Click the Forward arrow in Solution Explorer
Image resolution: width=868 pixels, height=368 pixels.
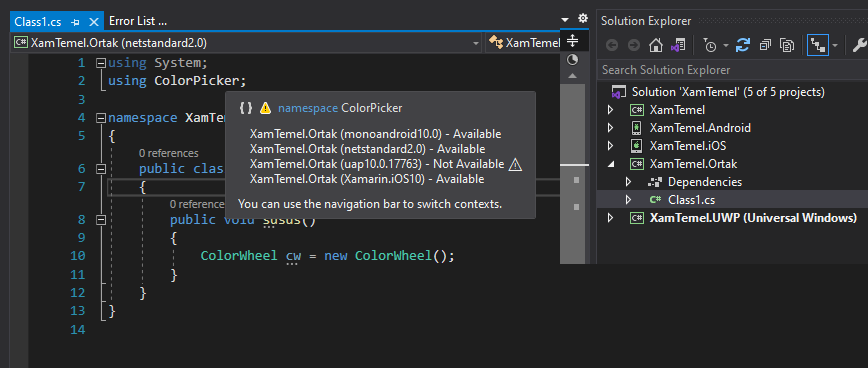point(634,45)
